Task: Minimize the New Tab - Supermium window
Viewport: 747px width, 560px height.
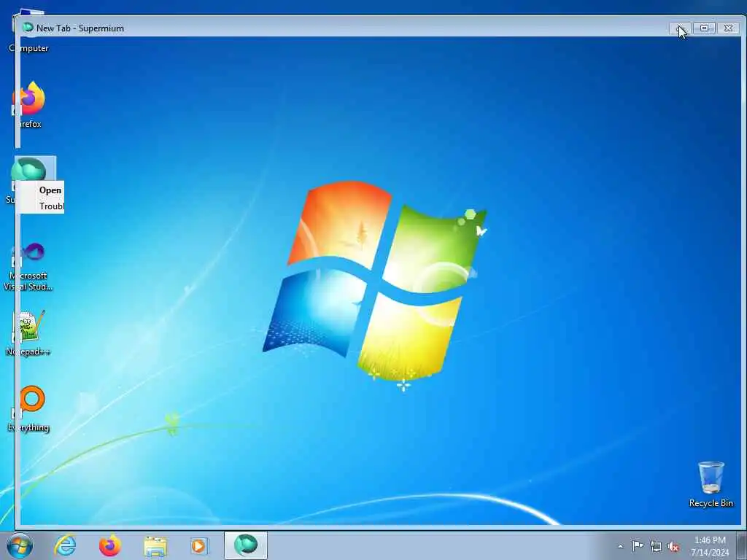Action: click(680, 28)
